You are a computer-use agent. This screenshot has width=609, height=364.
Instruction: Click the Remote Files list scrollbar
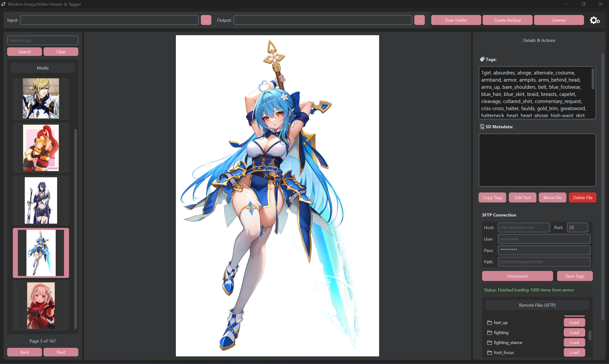(590, 335)
